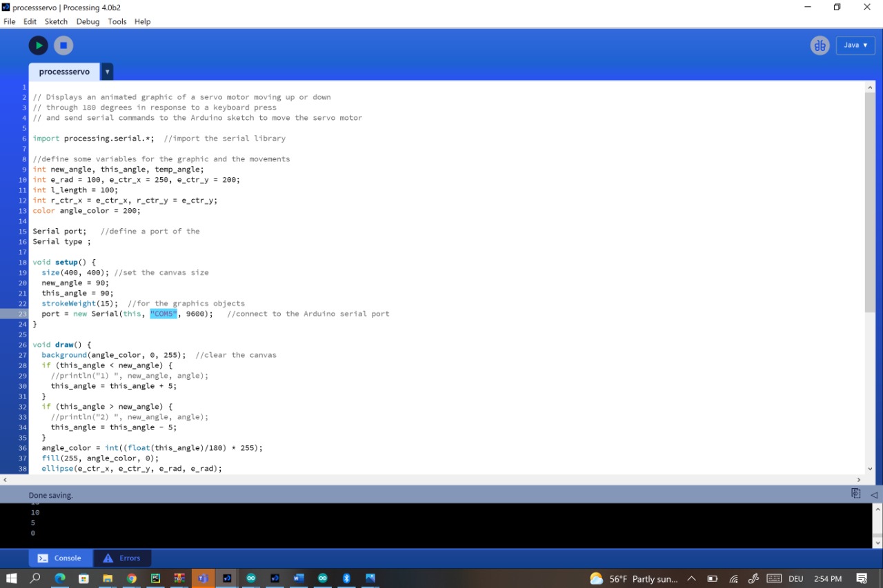Click the "int l_length = 100;" line
Image resolution: width=883 pixels, height=588 pixels.
75,190
